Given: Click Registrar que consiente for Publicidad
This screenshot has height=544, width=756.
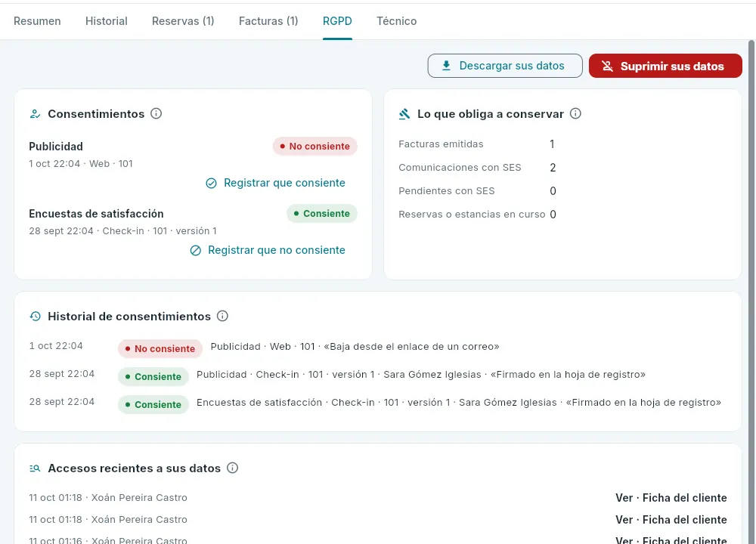Looking at the screenshot, I should pyautogui.click(x=276, y=183).
